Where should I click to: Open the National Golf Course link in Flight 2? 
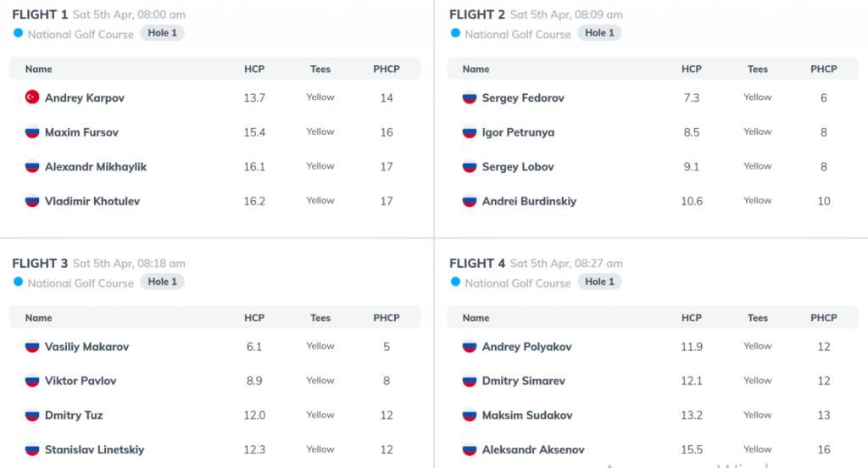tap(518, 35)
